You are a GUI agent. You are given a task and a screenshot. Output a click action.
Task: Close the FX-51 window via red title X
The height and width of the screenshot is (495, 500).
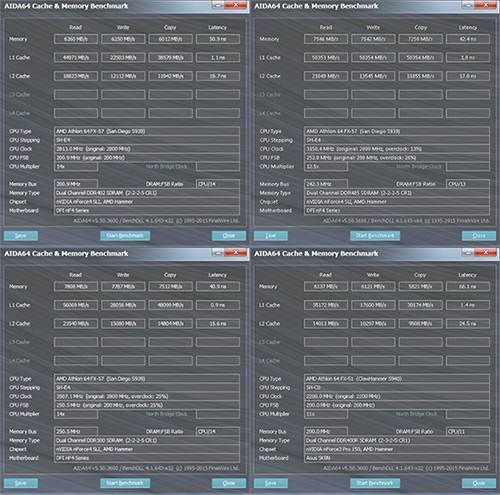486,252
